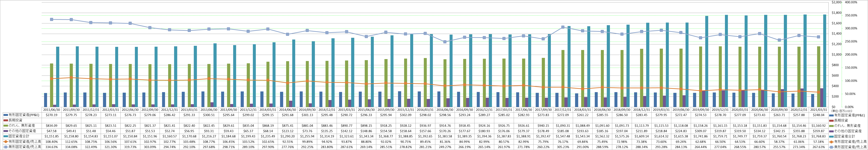This screenshot has width=868, height=150.
Task: Click the $93.31 cell
Action: click(x=209, y=131)
